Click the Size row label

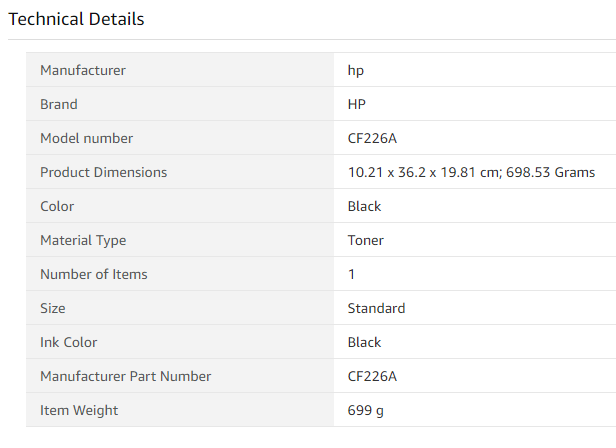coord(54,308)
